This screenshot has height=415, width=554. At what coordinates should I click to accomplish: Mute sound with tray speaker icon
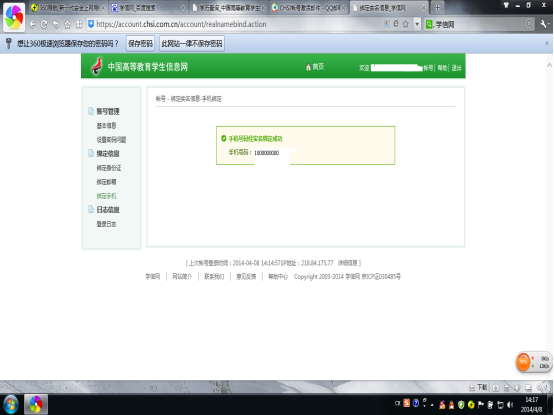pyautogui.click(x=510, y=404)
